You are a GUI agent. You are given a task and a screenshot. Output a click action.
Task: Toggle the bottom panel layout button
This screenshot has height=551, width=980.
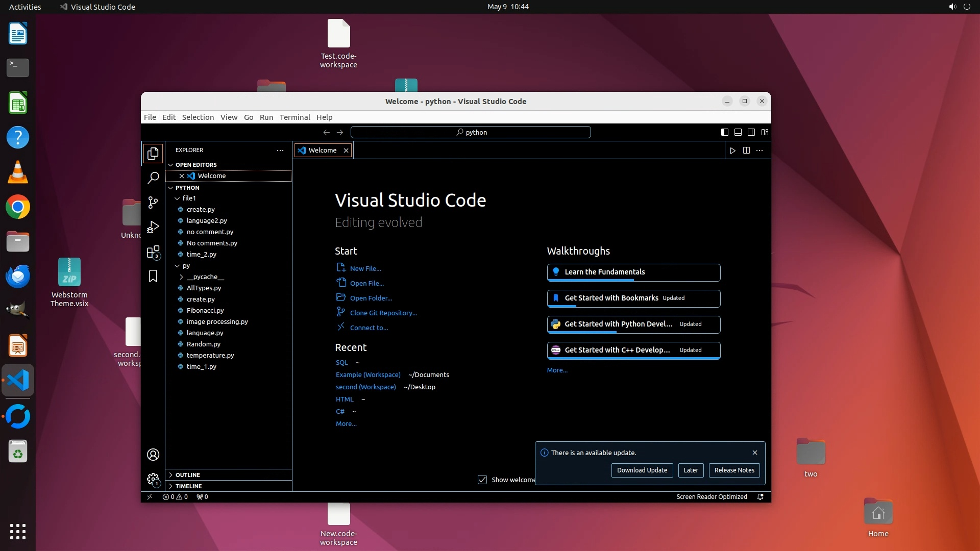pos(738,132)
